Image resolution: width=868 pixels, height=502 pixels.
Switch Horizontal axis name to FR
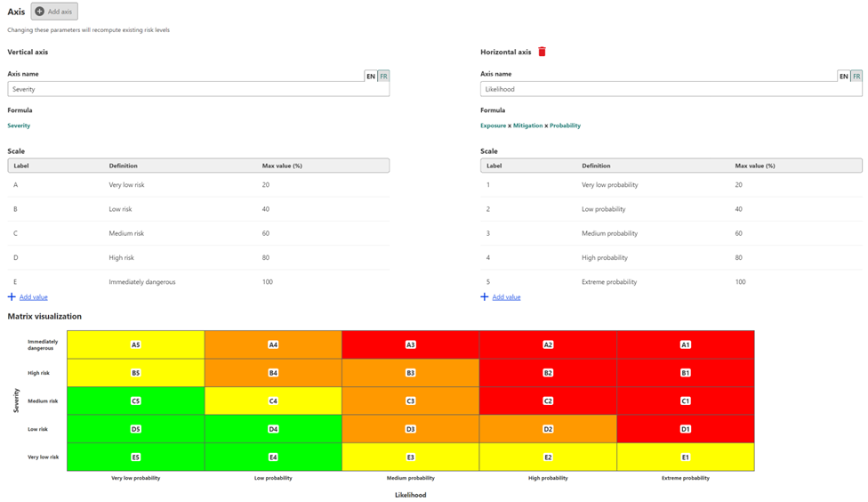pos(856,77)
